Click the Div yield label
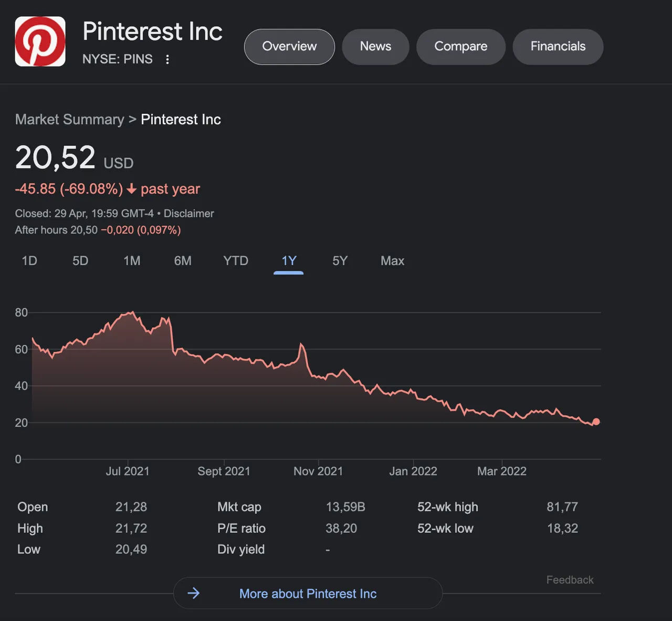672x621 pixels. (x=241, y=550)
